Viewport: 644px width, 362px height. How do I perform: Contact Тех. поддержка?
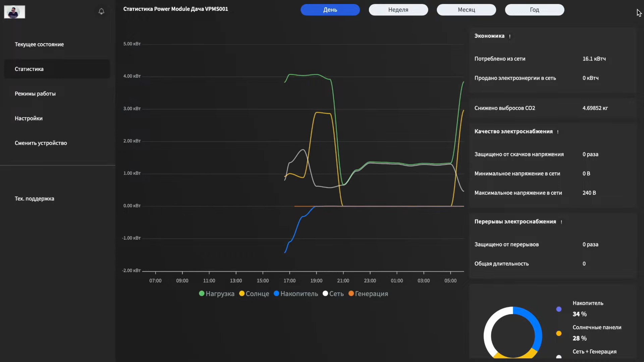coord(35,198)
